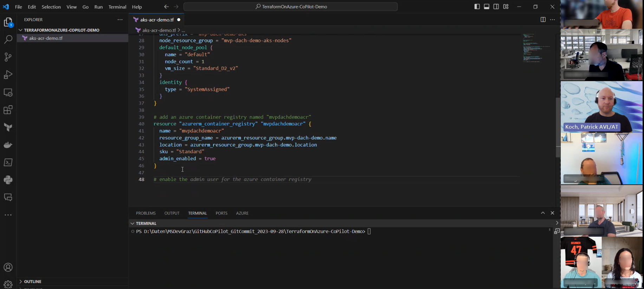Open the Source Control view
This screenshot has height=289, width=644.
tap(8, 57)
